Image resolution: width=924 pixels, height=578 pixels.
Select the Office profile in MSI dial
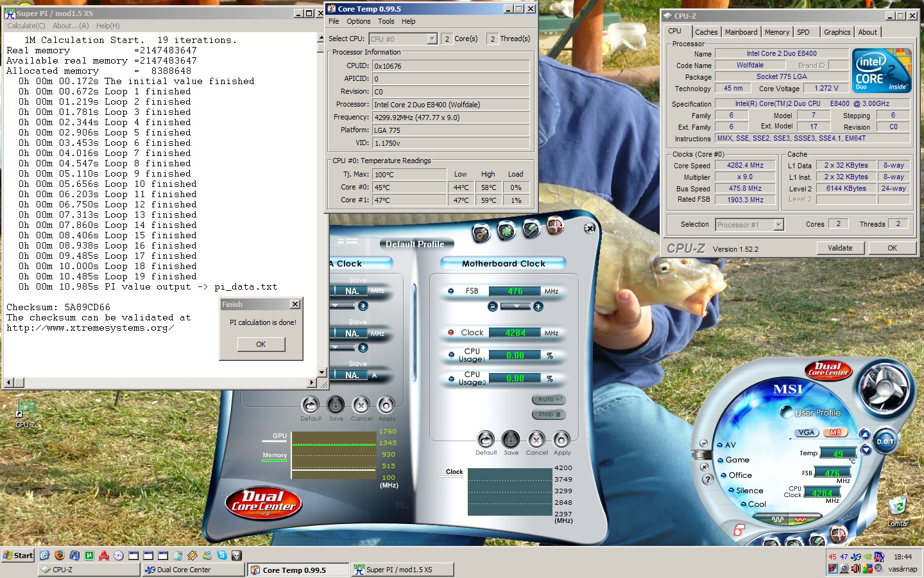click(737, 475)
